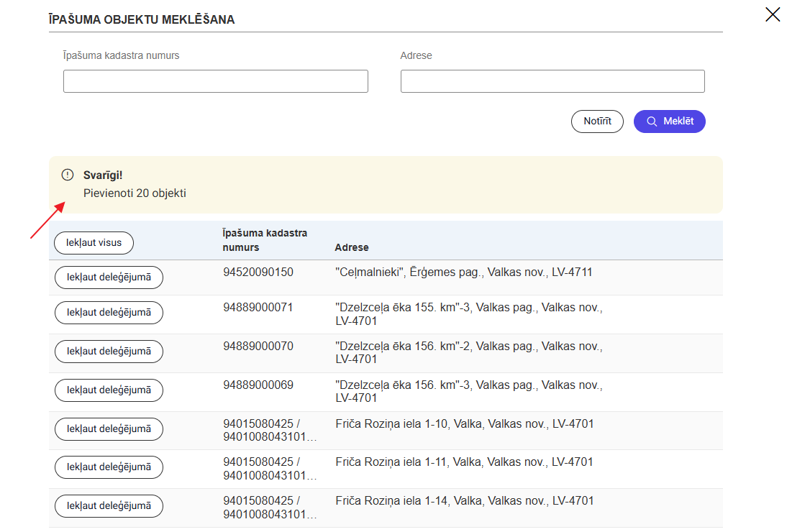Include property 94889000071 in delegation
The height and width of the screenshot is (532, 787).
coord(109,313)
